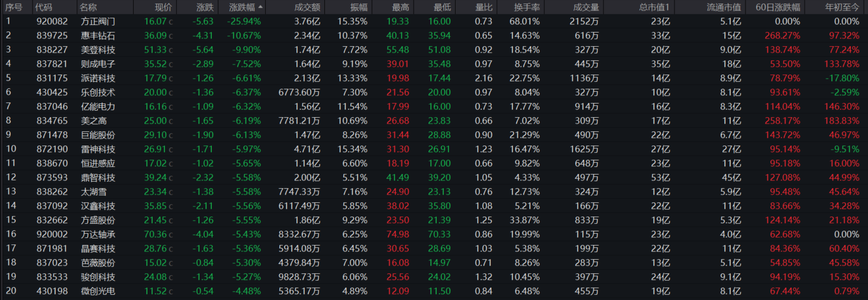The width and height of the screenshot is (868, 300).
Task: Click the 268.27% 60-day gain value
Action: pyautogui.click(x=782, y=36)
